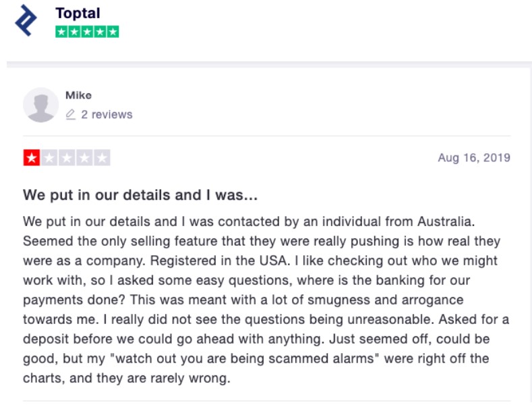
Task: Click the fourth grey star in review rating
Action: coord(84,158)
